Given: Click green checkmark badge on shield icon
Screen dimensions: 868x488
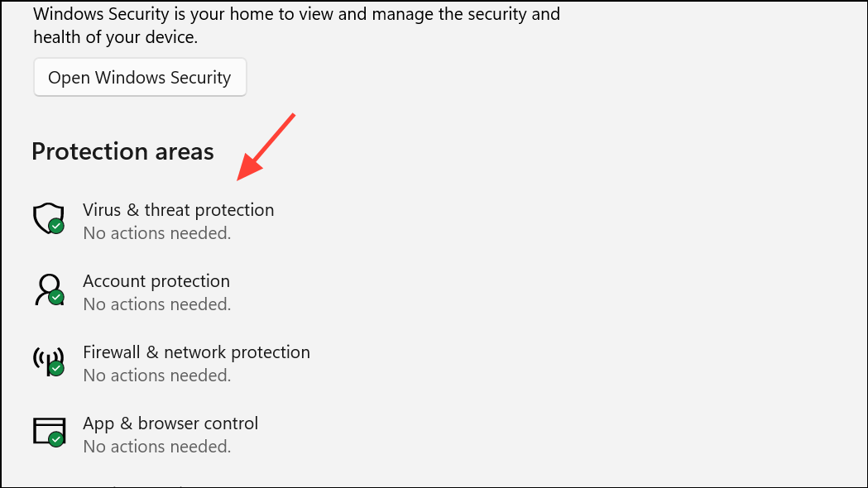Looking at the screenshot, I should 56,227.
